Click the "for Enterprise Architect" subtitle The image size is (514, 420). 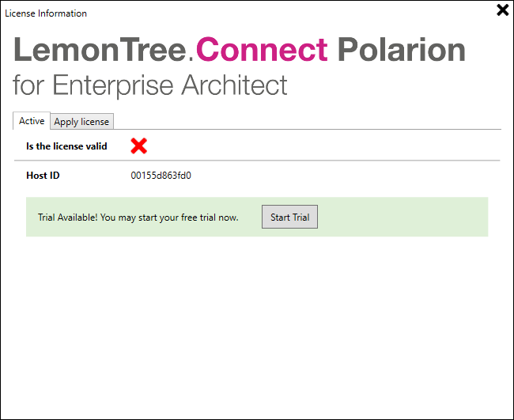coord(150,85)
